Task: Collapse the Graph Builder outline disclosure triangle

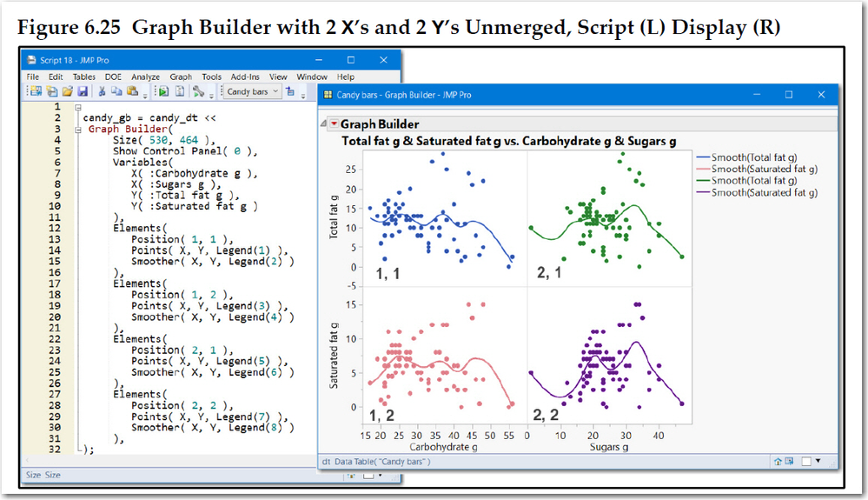Action: pyautogui.click(x=324, y=124)
